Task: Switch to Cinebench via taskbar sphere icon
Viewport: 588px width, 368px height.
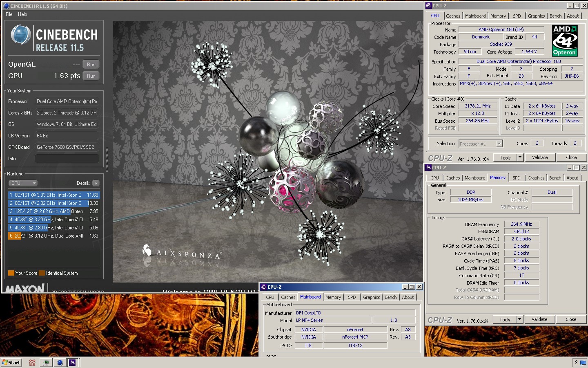Action: pos(60,362)
